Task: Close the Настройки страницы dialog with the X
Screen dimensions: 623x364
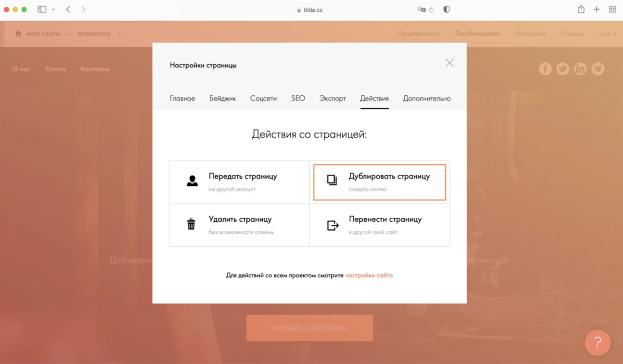Action: (x=449, y=63)
